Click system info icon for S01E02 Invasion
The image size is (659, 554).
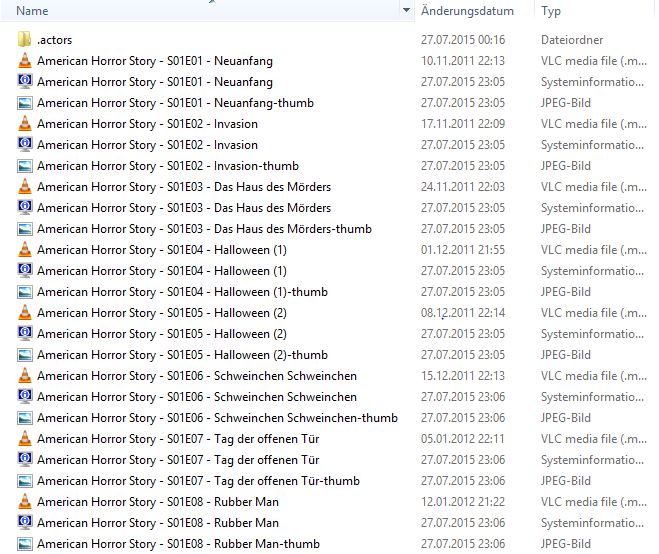coord(25,145)
